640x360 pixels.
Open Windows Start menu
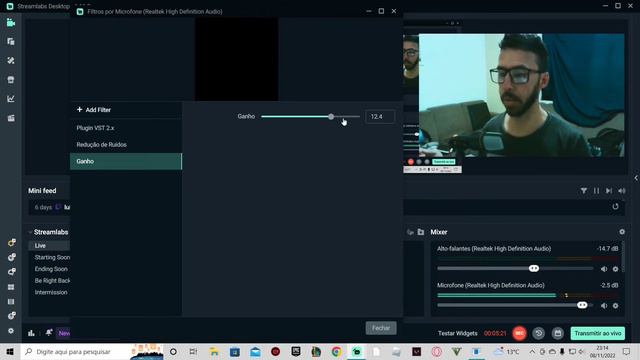[x=10, y=351]
